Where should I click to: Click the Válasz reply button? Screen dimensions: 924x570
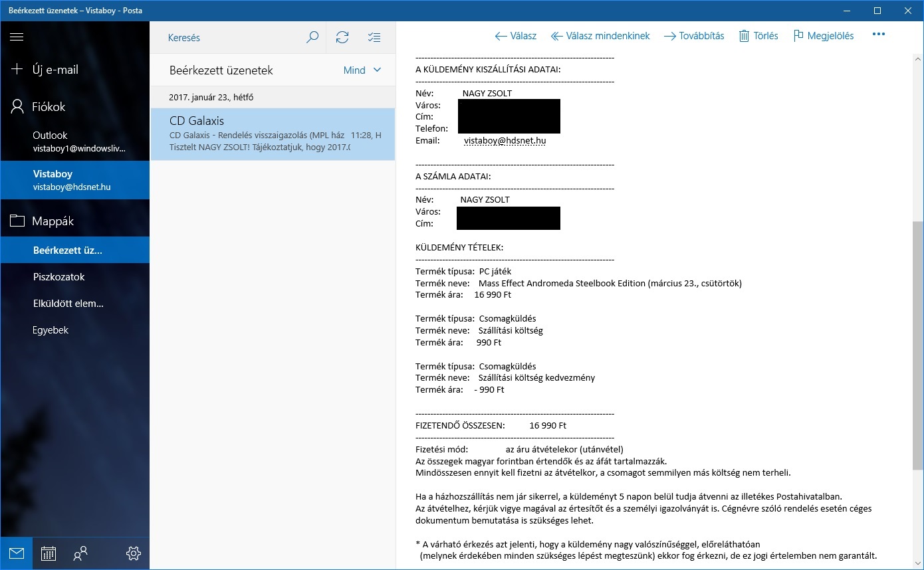[x=515, y=36]
